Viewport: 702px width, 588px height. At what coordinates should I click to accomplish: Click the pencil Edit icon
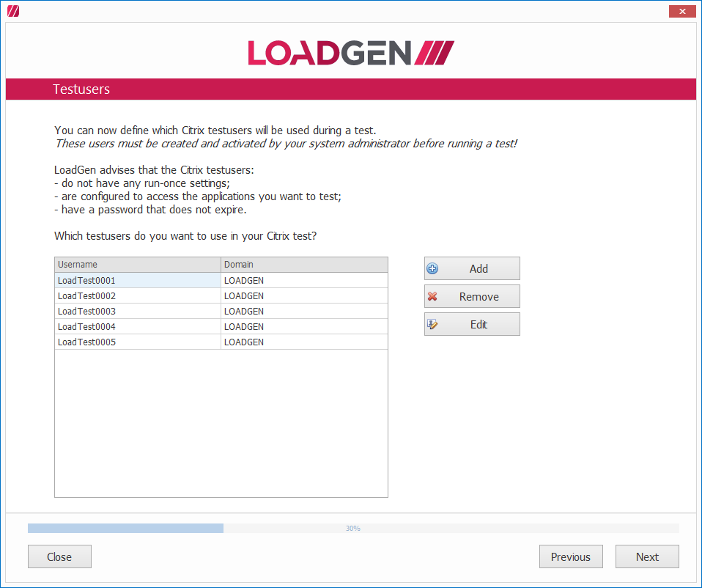432,324
